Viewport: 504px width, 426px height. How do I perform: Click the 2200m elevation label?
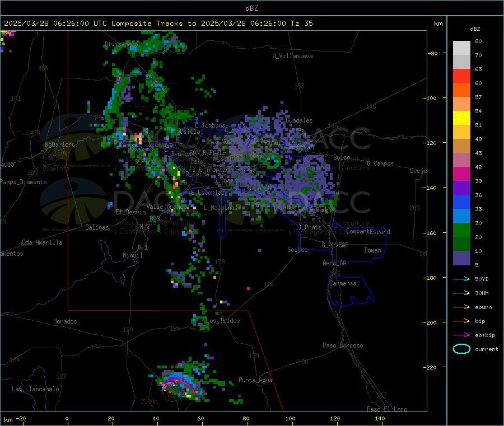click(x=149, y=401)
